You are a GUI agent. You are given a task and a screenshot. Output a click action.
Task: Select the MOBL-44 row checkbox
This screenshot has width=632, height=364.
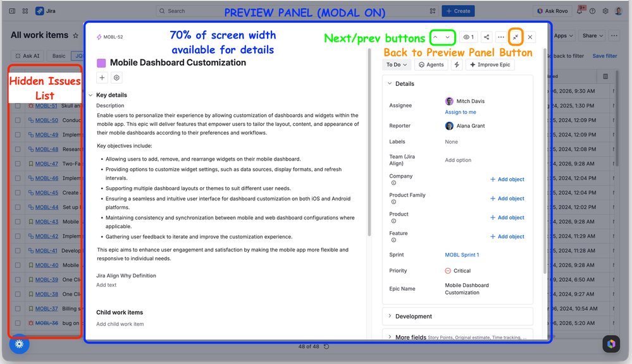point(18,207)
